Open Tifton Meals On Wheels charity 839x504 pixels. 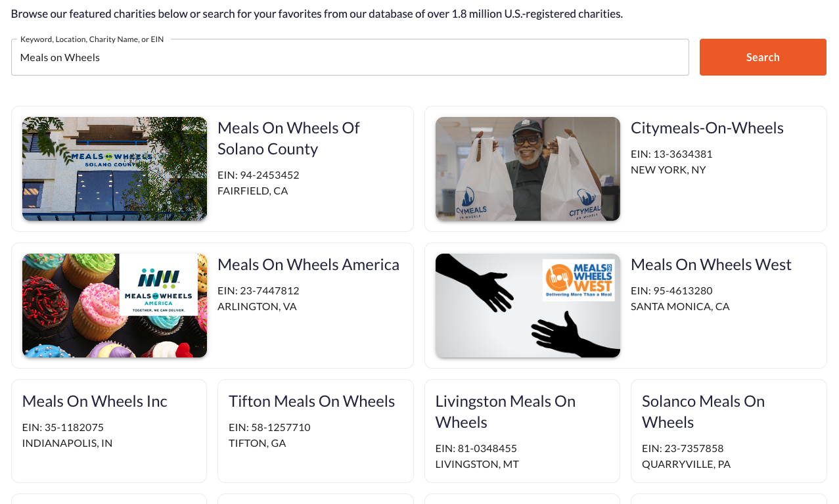click(x=311, y=401)
